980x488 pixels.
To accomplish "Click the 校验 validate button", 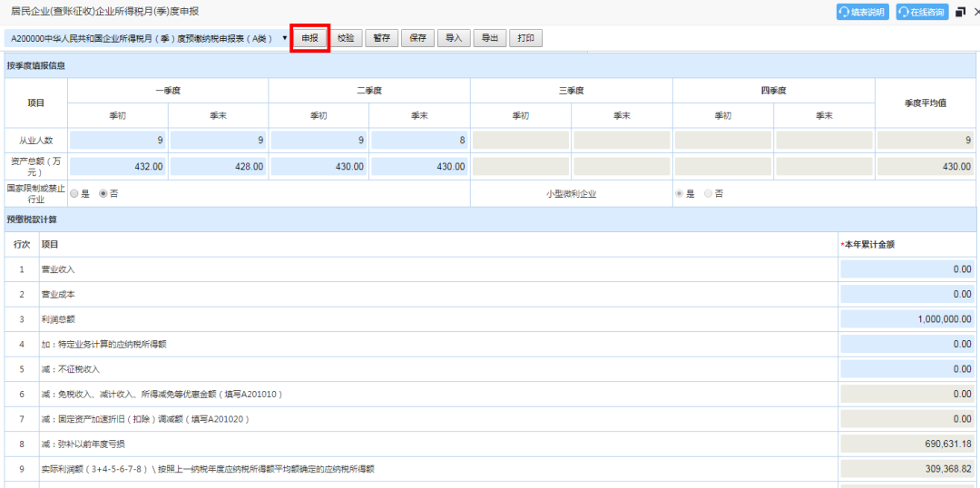I will coord(346,38).
